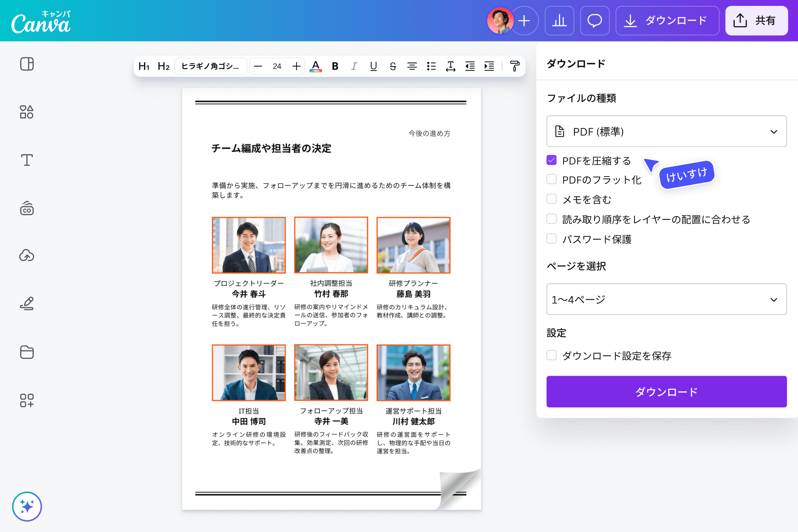Enable パスワード保護 checkbox
This screenshot has height=532, width=798.
pos(551,238)
